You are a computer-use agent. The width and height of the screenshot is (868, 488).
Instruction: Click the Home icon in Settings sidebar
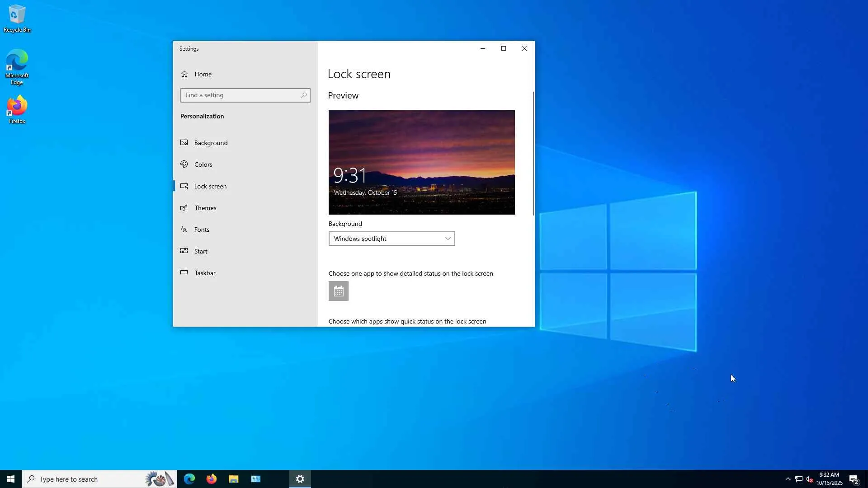[184, 74]
